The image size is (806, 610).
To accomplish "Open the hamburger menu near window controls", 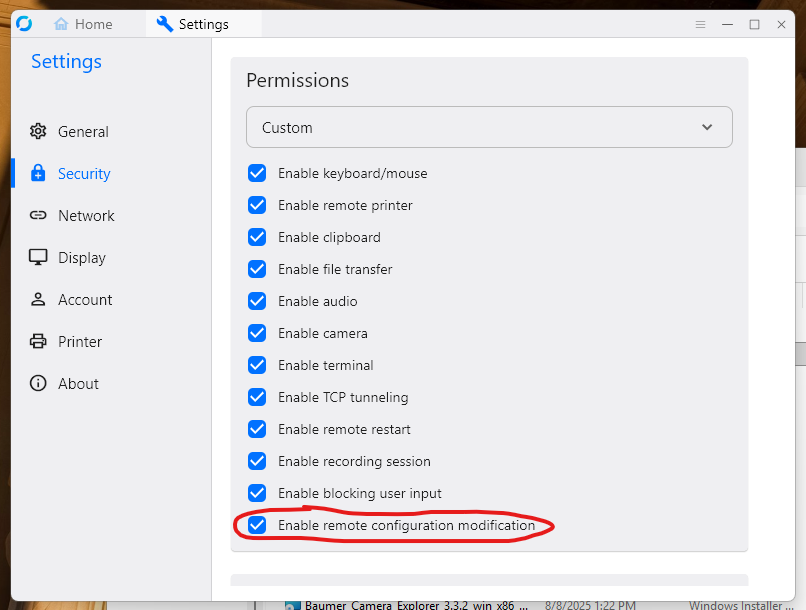I will [700, 24].
